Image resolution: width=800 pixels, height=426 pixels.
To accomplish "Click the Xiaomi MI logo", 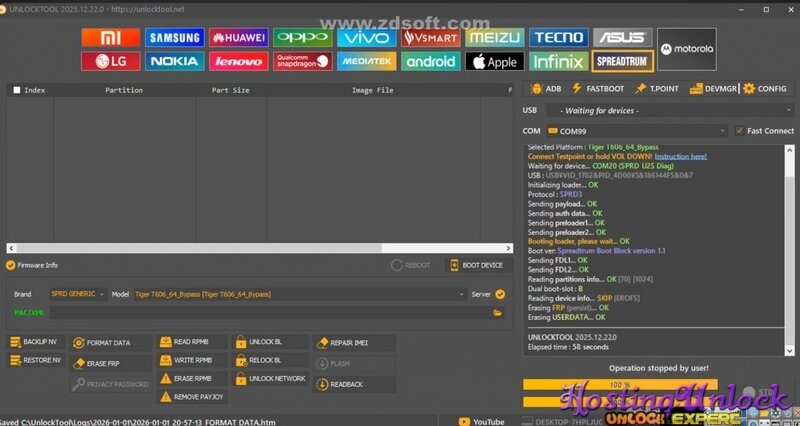I will [x=110, y=38].
